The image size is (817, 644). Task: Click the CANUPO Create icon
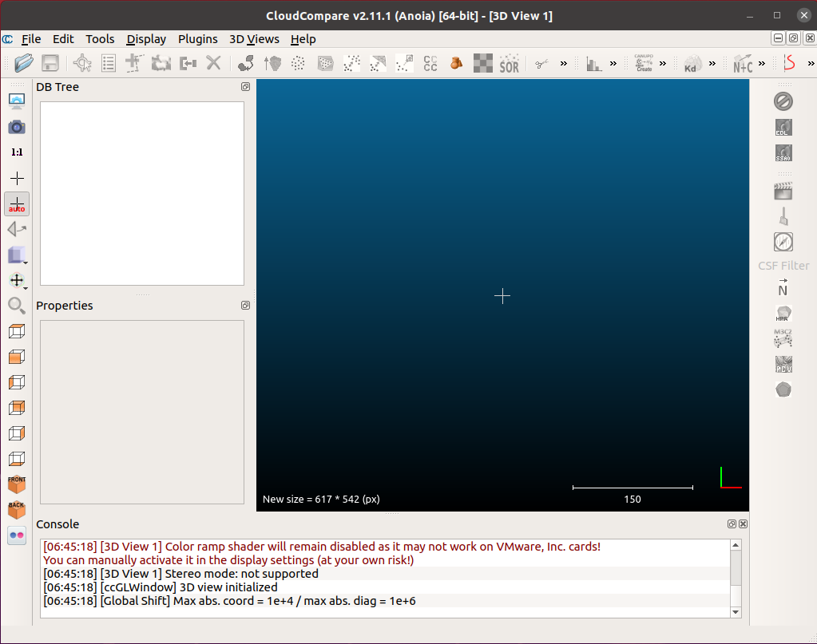click(644, 63)
